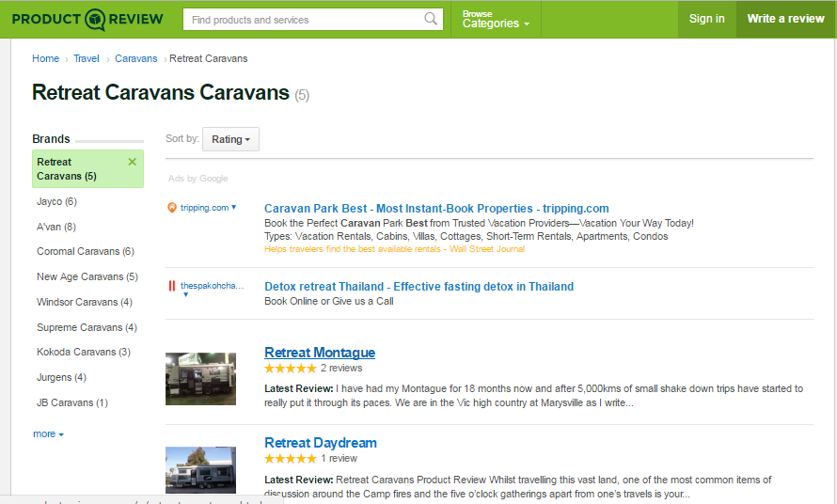837x504 pixels.
Task: Focus the Find products and services field
Action: pyautogui.click(x=313, y=19)
